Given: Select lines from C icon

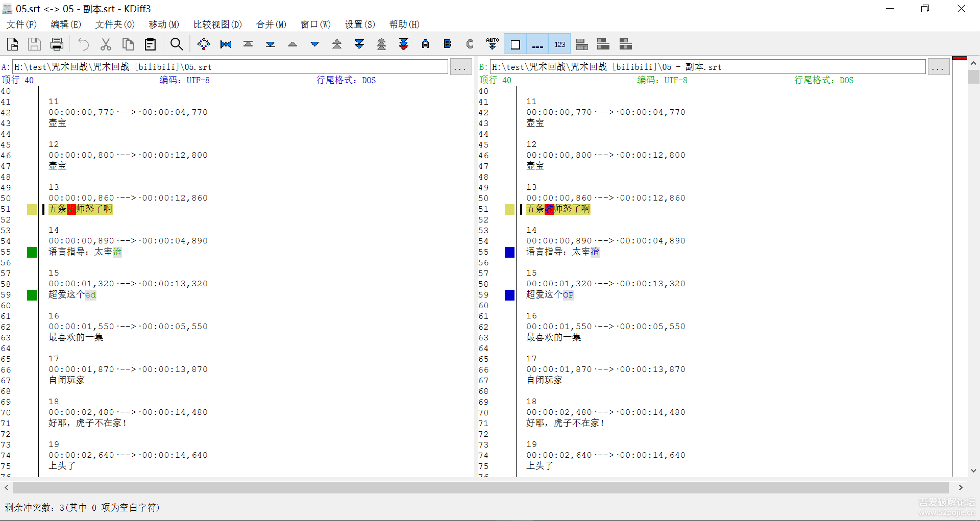Looking at the screenshot, I should 470,44.
